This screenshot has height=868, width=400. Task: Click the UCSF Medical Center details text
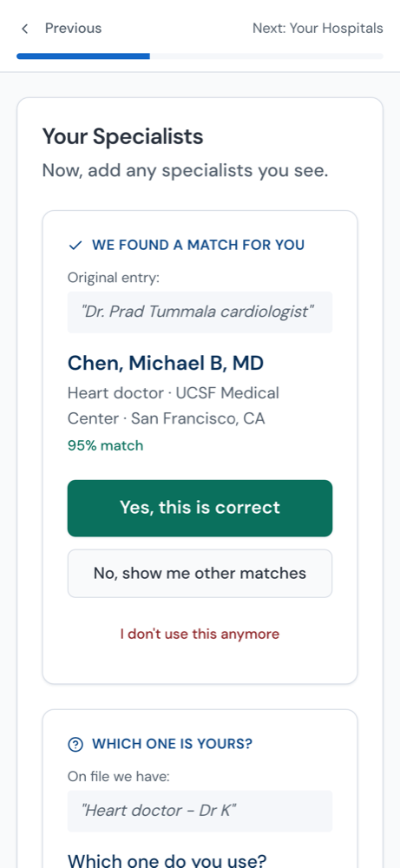coord(174,405)
